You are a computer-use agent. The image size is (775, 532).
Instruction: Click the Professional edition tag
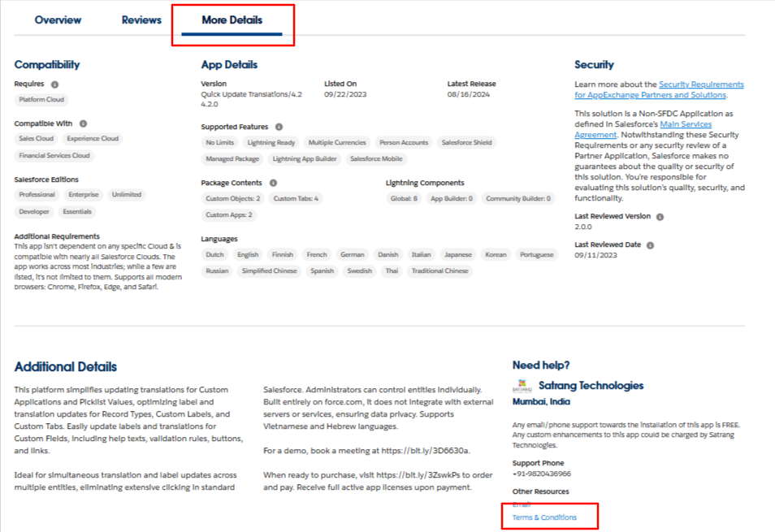click(37, 195)
